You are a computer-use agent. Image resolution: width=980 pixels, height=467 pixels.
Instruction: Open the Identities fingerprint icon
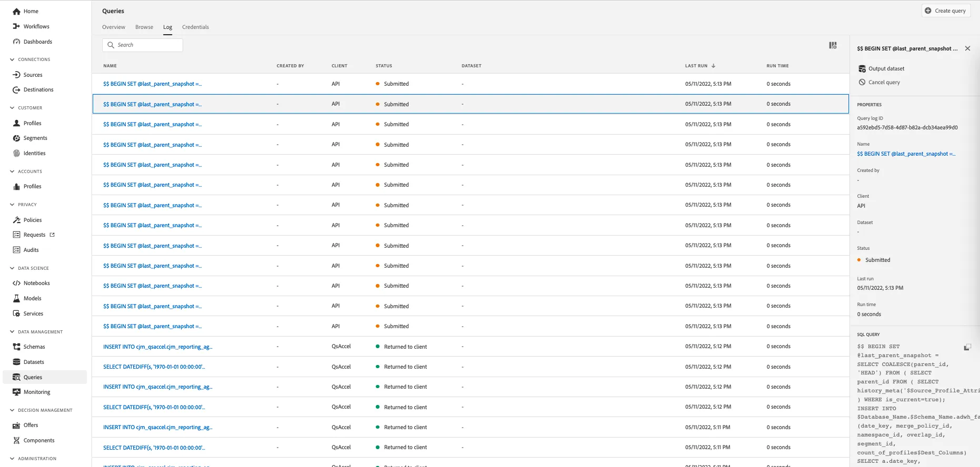point(16,154)
